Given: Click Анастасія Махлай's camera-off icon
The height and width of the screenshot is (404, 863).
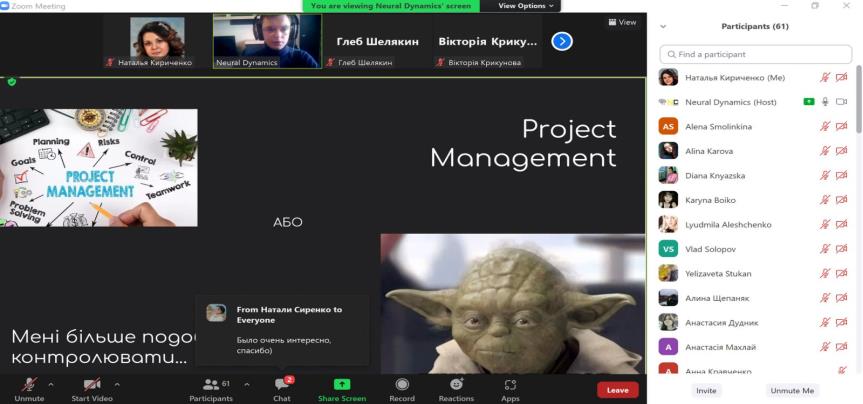Looking at the screenshot, I should 841,347.
